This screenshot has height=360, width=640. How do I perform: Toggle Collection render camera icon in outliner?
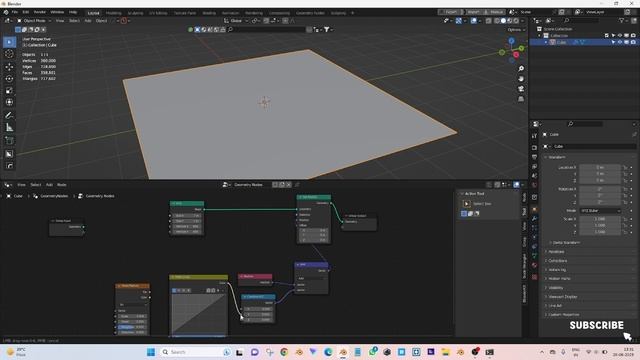(633, 36)
